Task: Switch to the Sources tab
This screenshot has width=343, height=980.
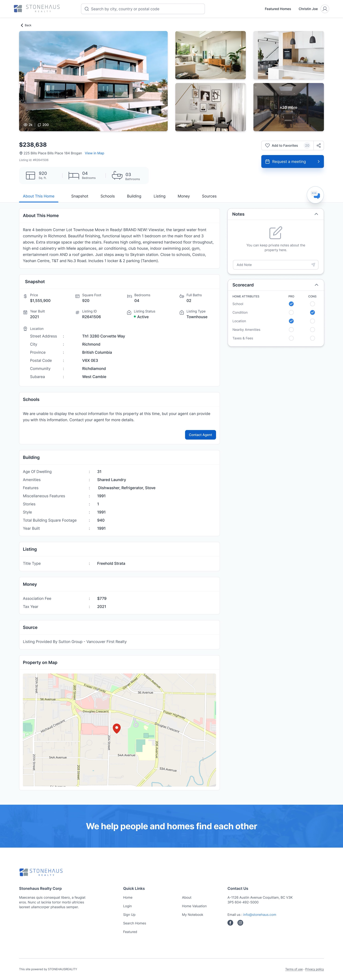Action: pyautogui.click(x=209, y=196)
